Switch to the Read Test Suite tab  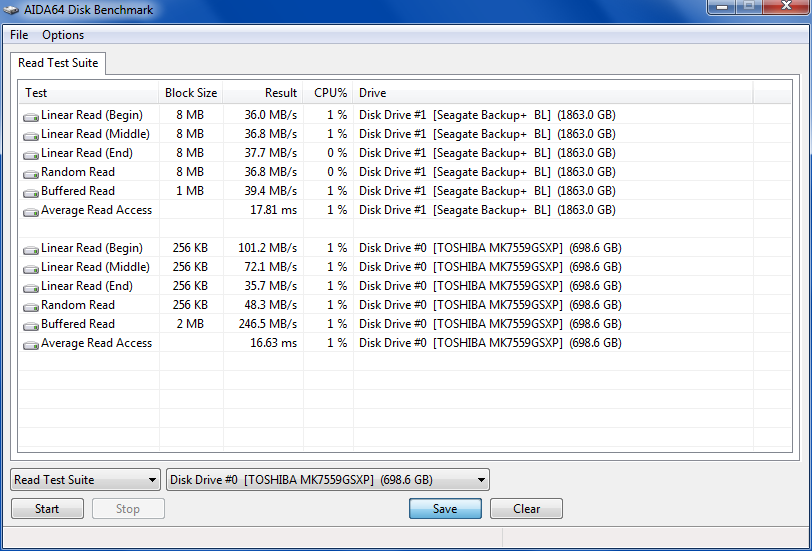point(58,63)
